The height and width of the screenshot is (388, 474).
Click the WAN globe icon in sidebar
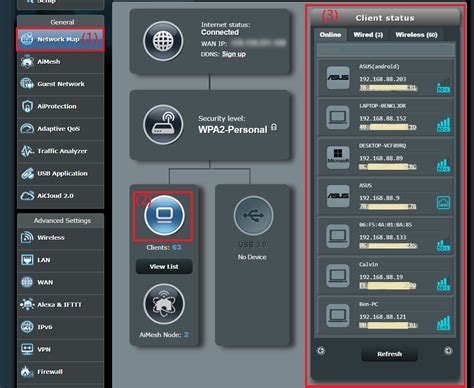pos(27,282)
